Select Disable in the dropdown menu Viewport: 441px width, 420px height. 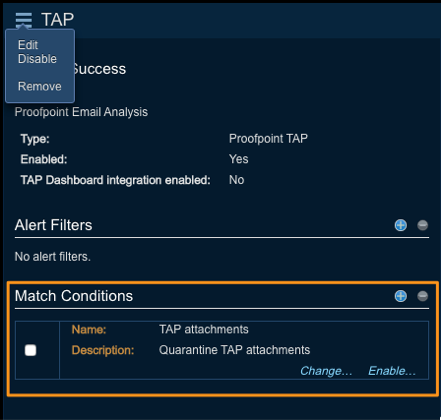coord(37,59)
